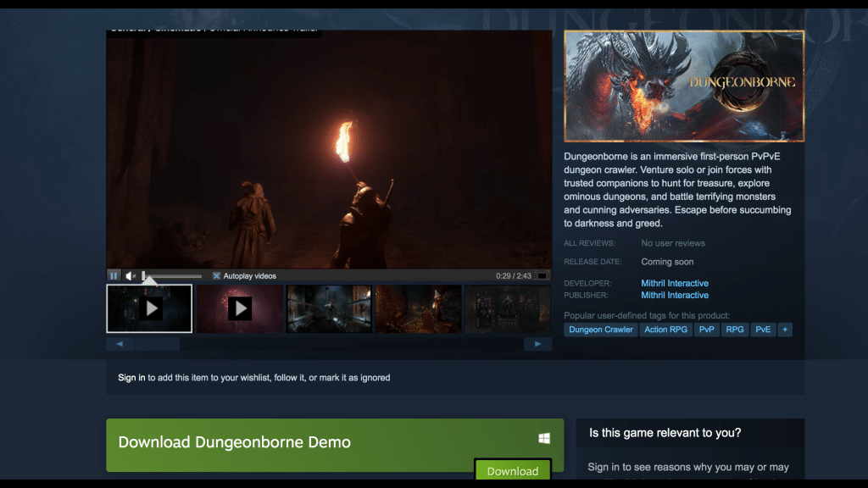868x488 pixels.
Task: Open the Dungeonborne header banner image
Action: coord(684,86)
